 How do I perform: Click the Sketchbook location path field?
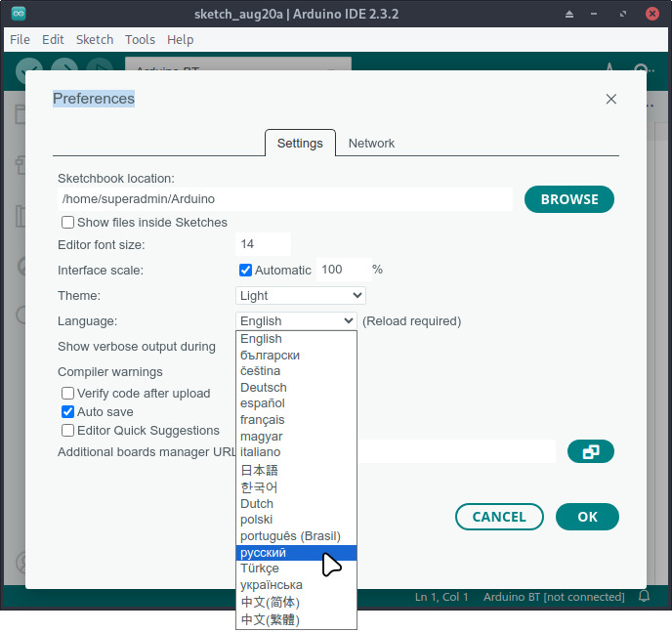point(285,199)
